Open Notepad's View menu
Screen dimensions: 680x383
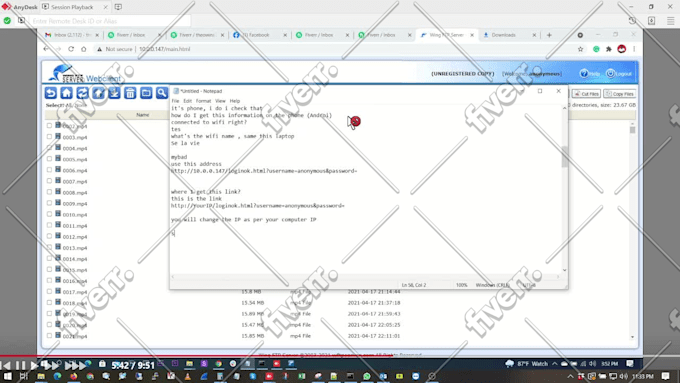pos(220,101)
